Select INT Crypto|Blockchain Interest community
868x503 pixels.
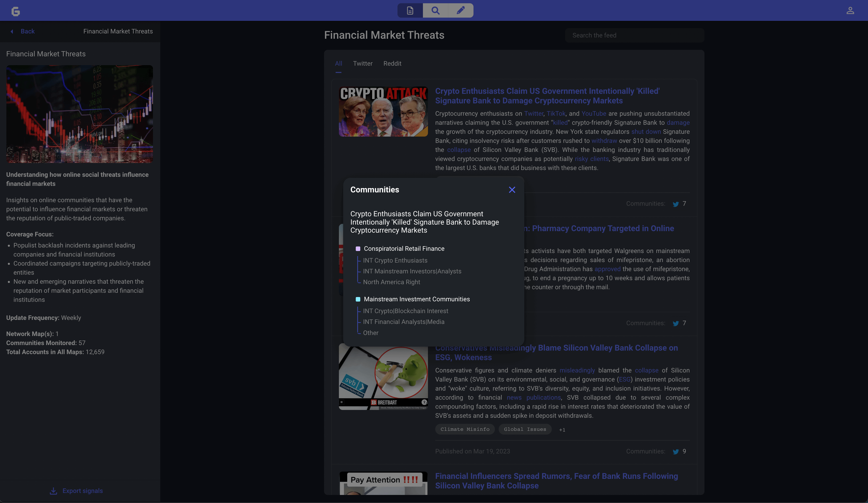click(x=405, y=311)
